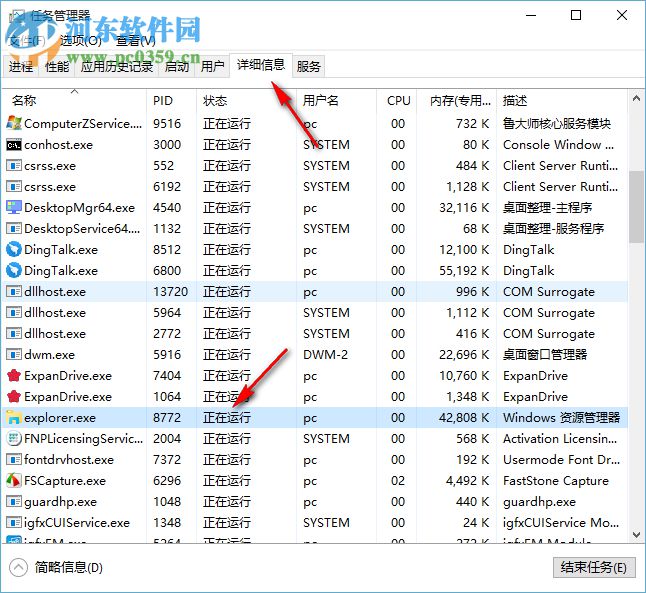
Task: Click the icon of csrss.exe PID 552
Action: click(14, 166)
